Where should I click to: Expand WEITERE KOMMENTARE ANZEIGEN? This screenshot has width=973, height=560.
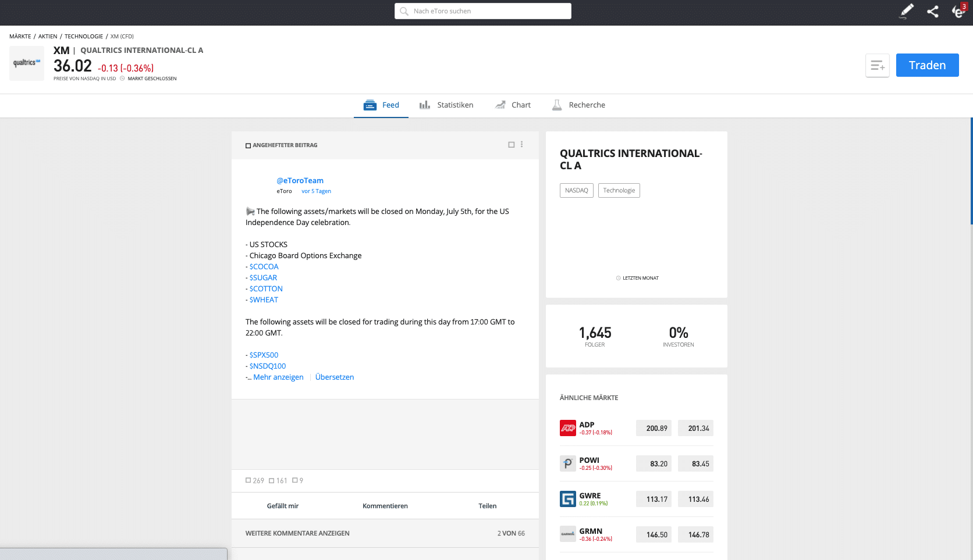297,533
